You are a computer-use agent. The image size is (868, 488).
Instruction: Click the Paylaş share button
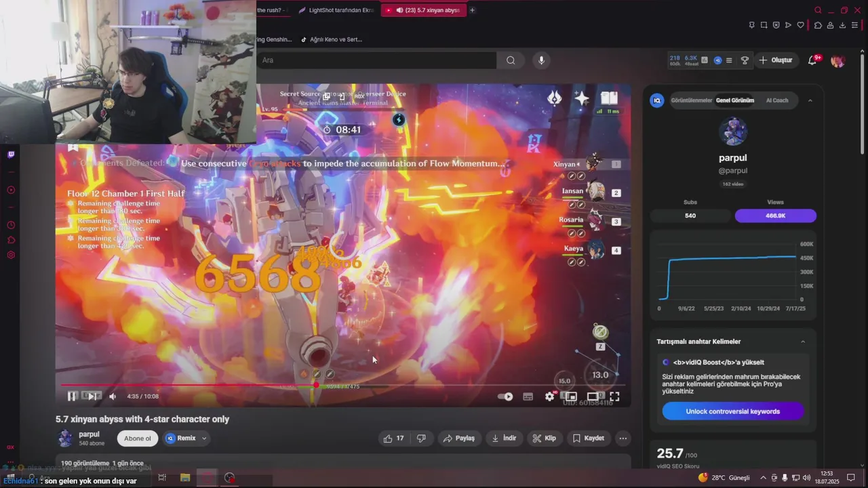pyautogui.click(x=458, y=439)
